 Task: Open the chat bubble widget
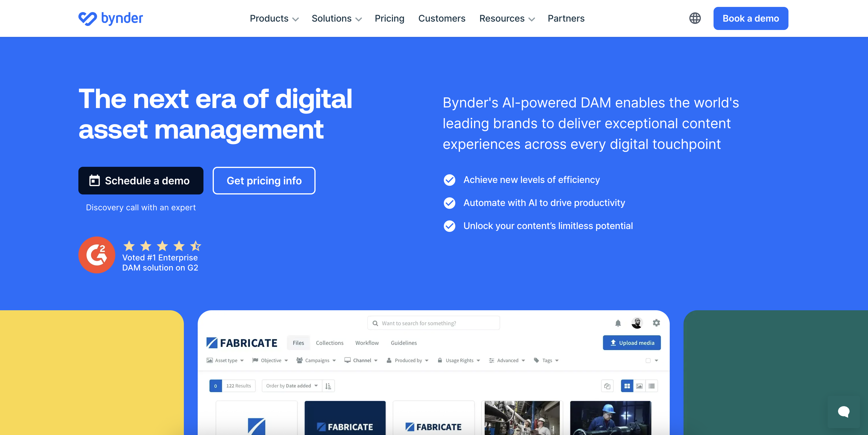click(844, 411)
